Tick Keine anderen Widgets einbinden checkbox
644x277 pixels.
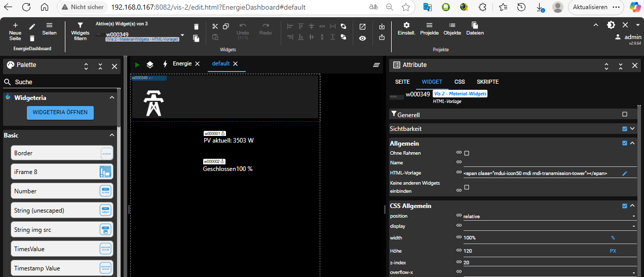(467, 187)
